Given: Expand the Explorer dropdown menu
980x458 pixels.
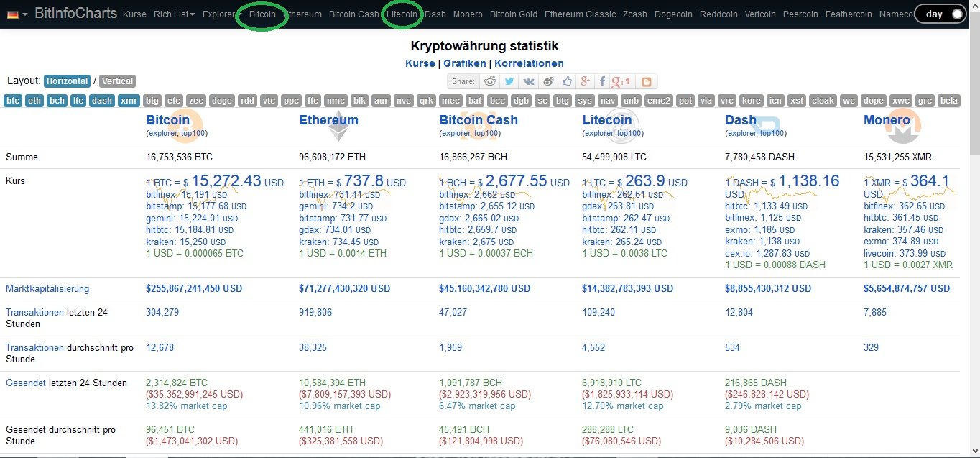Looking at the screenshot, I should click(221, 14).
